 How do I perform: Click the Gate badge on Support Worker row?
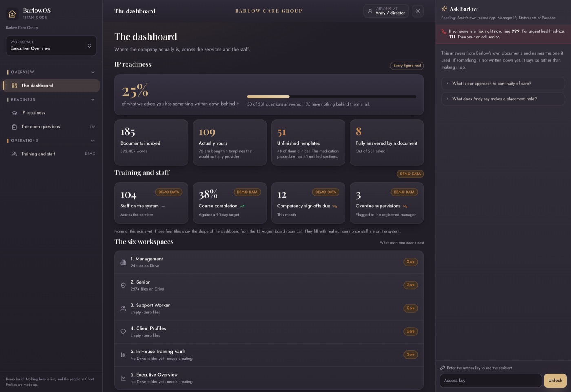[x=410, y=308]
